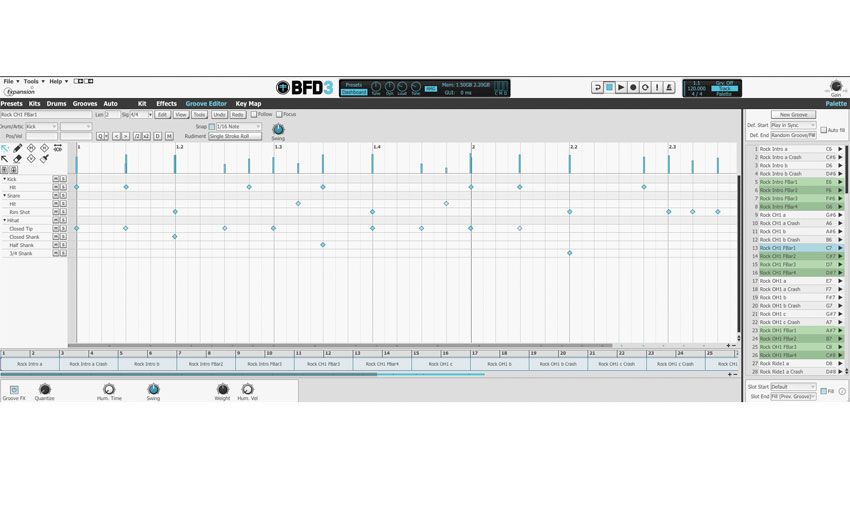This screenshot has width=850, height=505.
Task: Click the Groove FX power icon
Action: pos(14,390)
